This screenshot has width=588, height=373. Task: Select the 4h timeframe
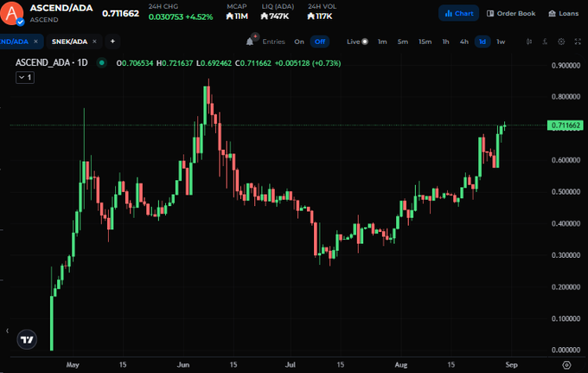[463, 42]
